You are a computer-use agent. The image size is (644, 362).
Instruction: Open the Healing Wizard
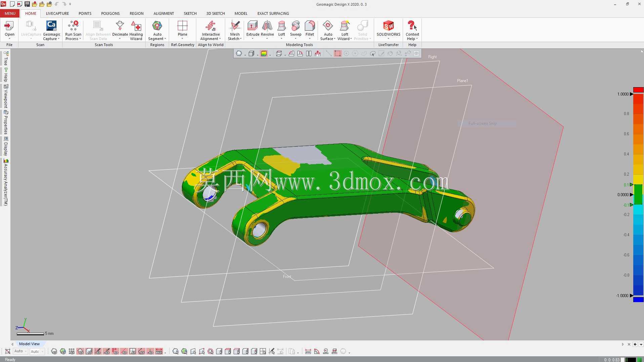coord(136,30)
